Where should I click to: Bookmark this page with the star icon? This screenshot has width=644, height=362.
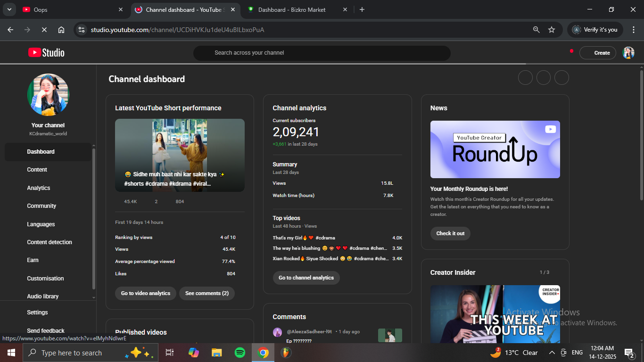[552, 30]
